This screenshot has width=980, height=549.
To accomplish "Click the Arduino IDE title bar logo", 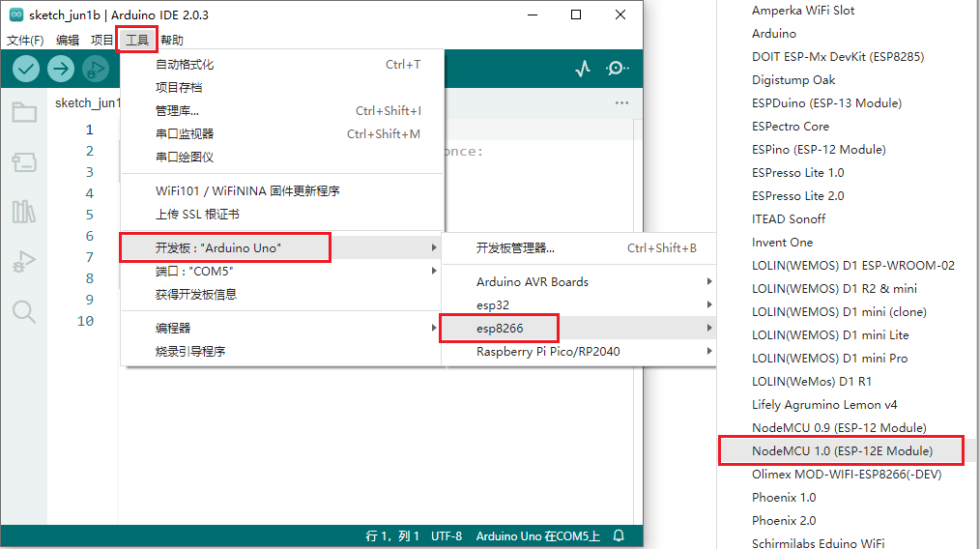I will pos(16,14).
